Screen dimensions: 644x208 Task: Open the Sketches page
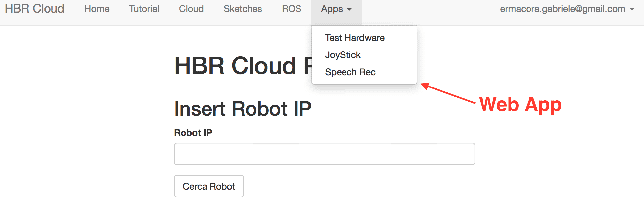point(243,9)
